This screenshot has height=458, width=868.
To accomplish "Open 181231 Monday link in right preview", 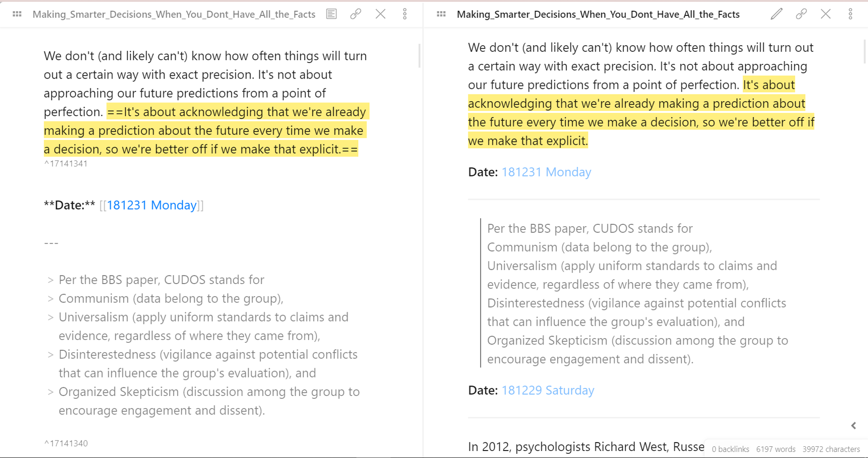I will (x=546, y=172).
